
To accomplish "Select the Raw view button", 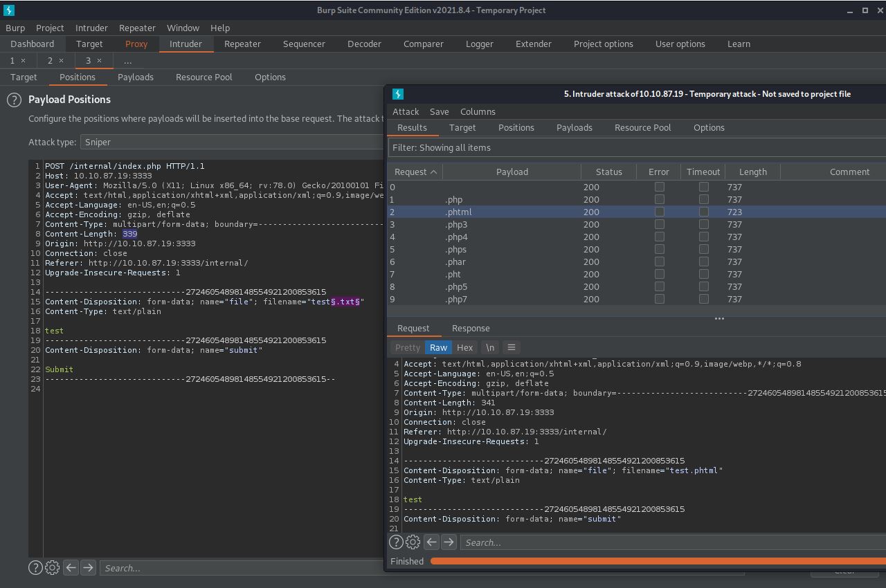I will (439, 347).
